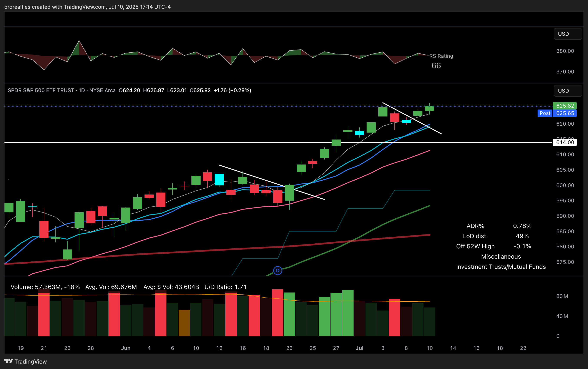The width and height of the screenshot is (588, 369).
Task: Click the orange volume bar near Jun 6
Action: tap(184, 323)
